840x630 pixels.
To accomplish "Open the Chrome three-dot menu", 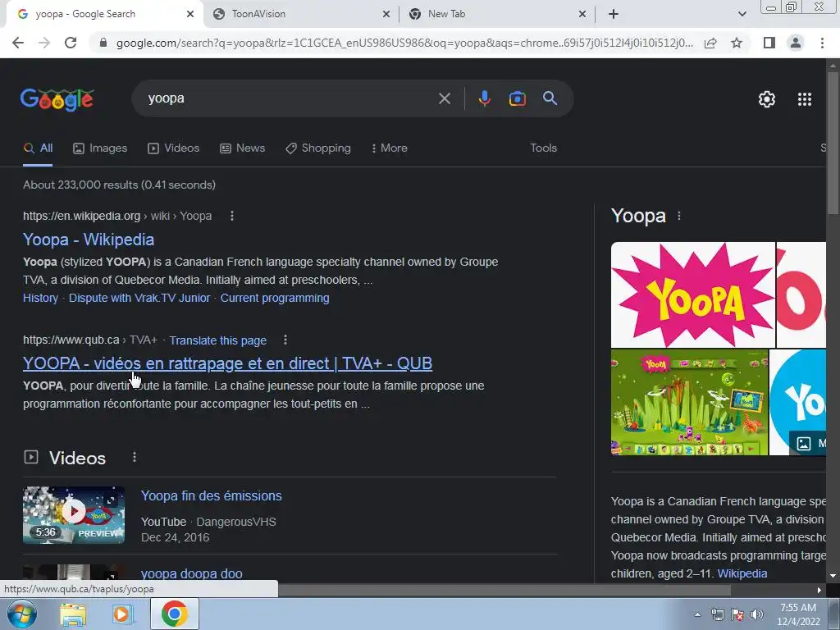I will pyautogui.click(x=822, y=43).
